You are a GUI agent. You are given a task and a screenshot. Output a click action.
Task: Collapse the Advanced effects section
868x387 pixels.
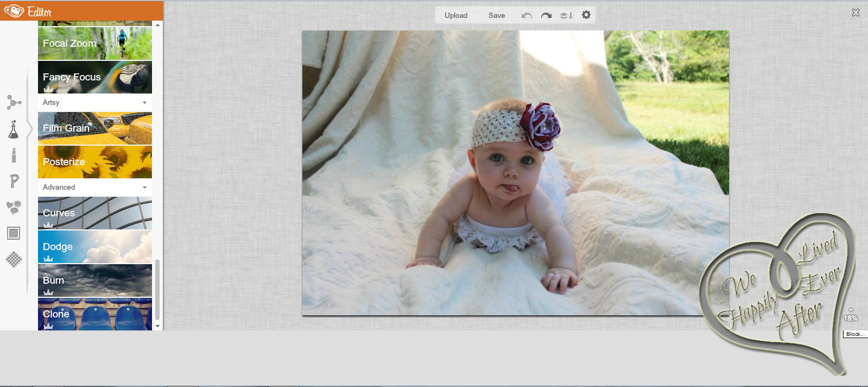pyautogui.click(x=95, y=187)
